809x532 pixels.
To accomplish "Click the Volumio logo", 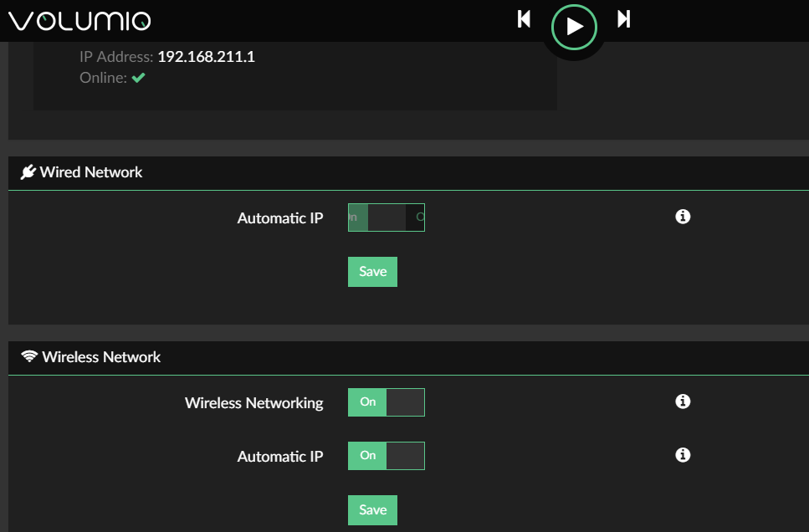I will tap(79, 21).
